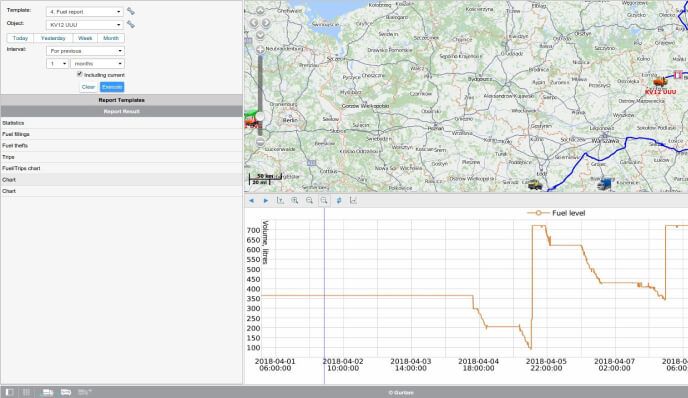Click the Execute button
688x398 pixels.
(x=112, y=87)
